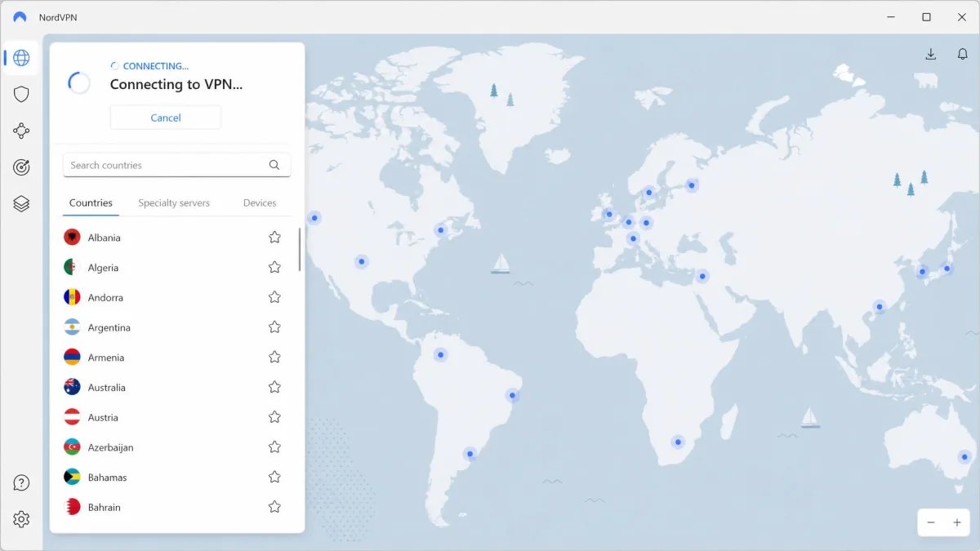Open the Meshnet sidebar icon

21,131
